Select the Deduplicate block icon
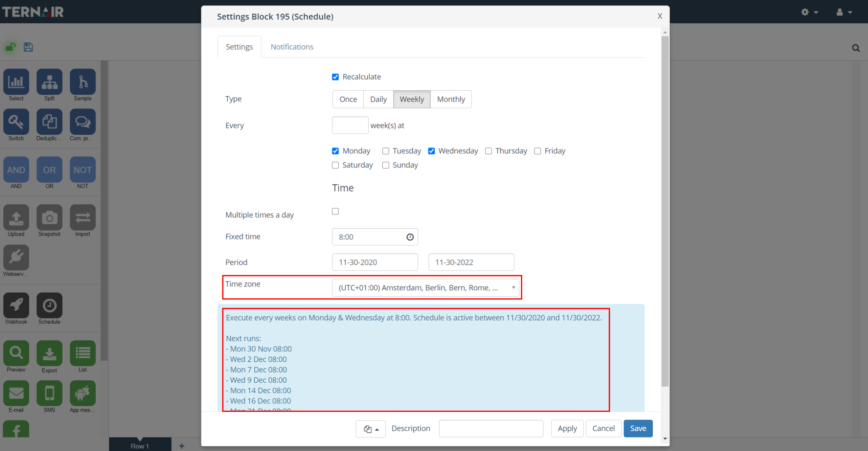Image resolution: width=868 pixels, height=451 pixels. pos(49,122)
